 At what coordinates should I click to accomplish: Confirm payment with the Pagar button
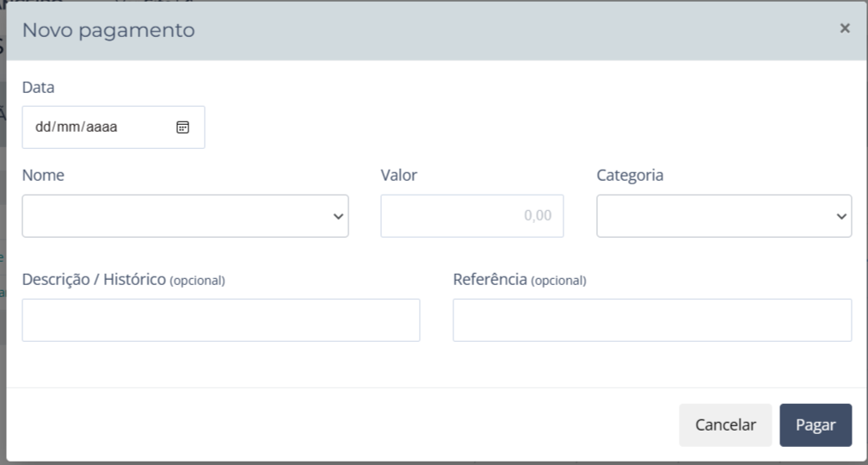click(x=816, y=425)
